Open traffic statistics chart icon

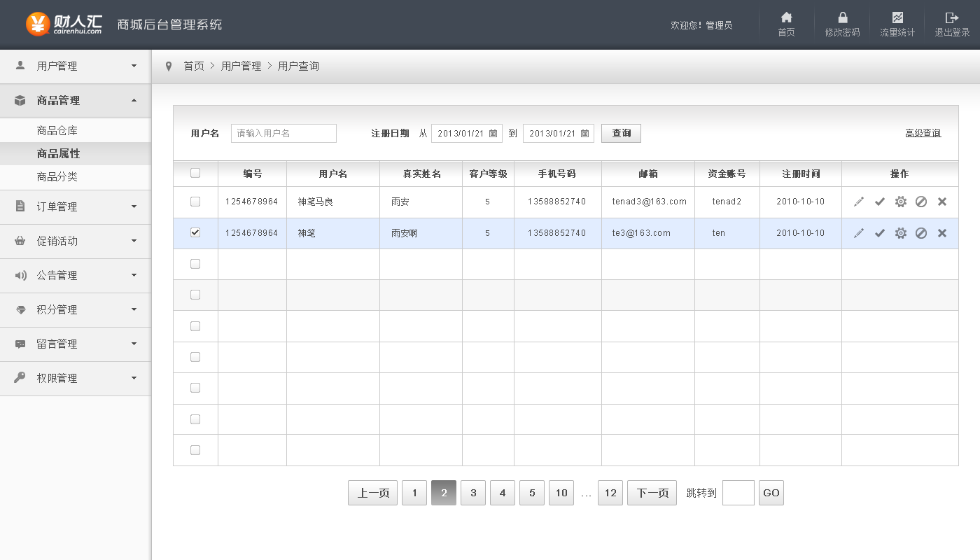(897, 17)
